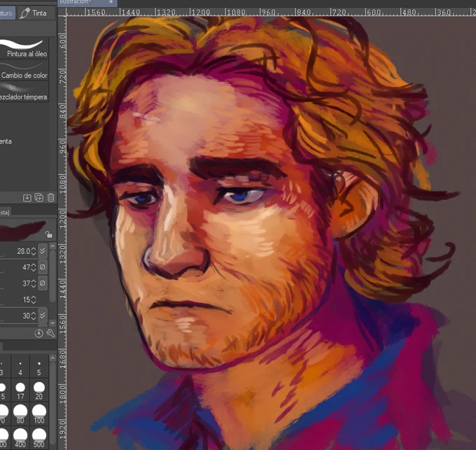The width and height of the screenshot is (476, 450).
Task: Select brush size preset 5
Action: point(39,367)
